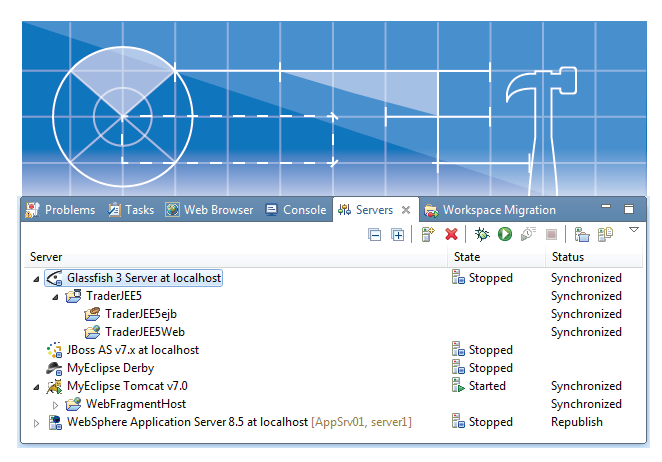Click the green Start server icon
Image resolution: width=662 pixels, height=462 pixels.
pos(505,234)
